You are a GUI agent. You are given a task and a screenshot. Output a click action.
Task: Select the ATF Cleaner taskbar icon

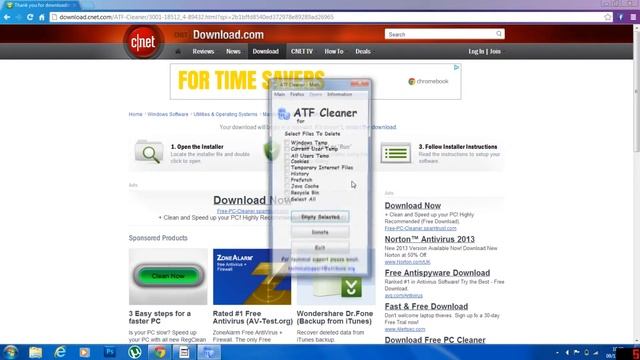point(209,352)
